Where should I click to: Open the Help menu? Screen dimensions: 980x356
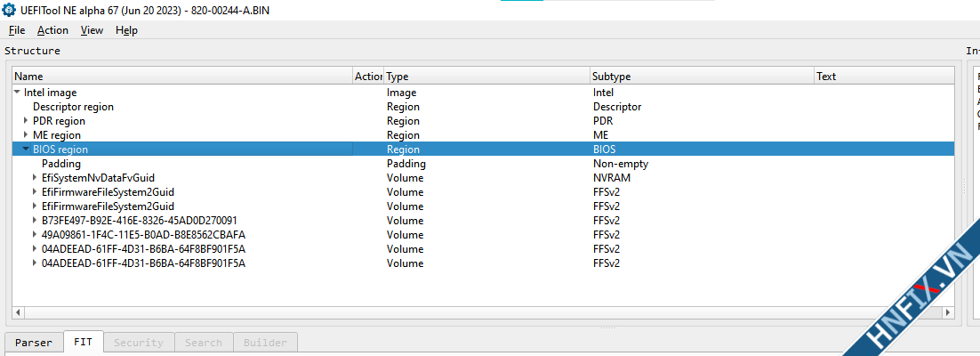pos(126,30)
